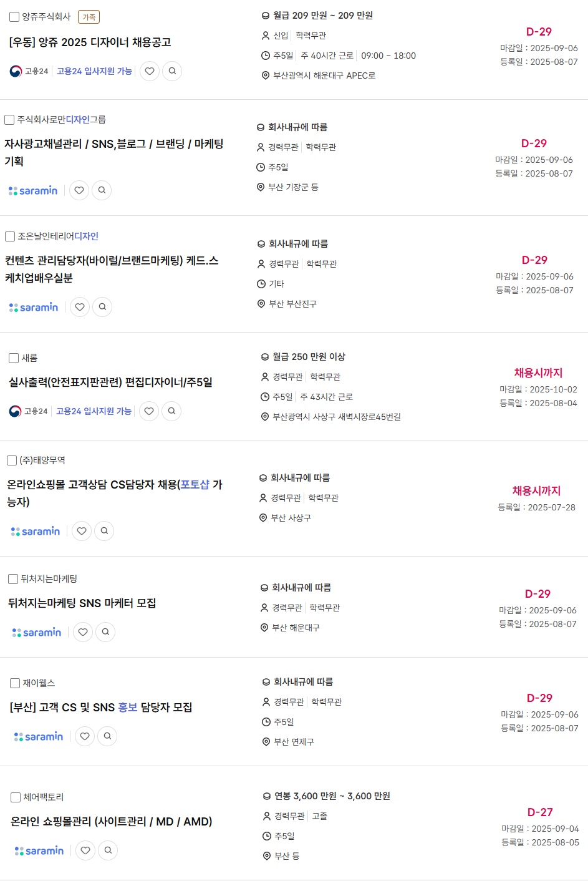Click the saramin logo under 재이웰스 posting

point(39,736)
